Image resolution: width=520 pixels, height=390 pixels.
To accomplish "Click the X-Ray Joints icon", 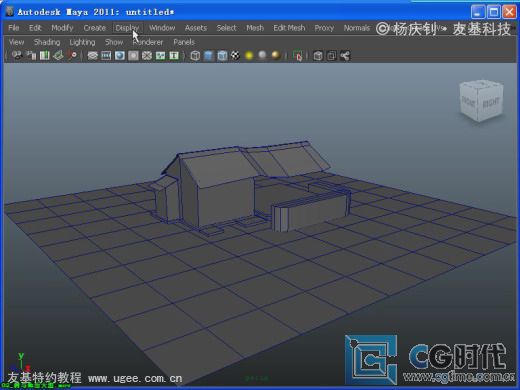I will (x=345, y=55).
